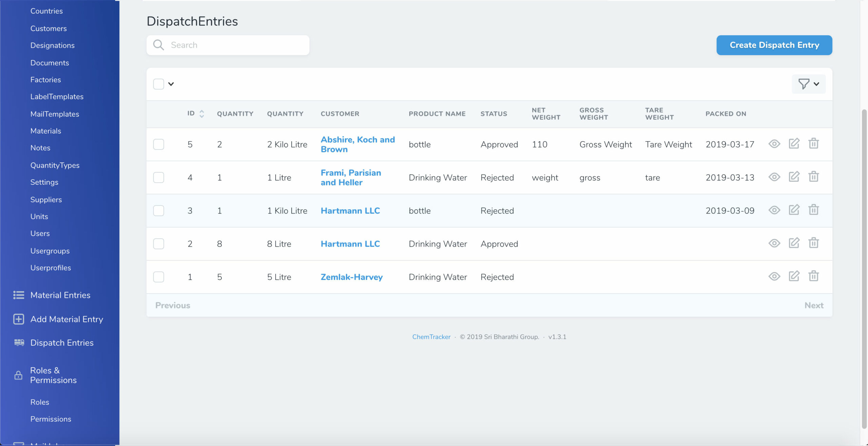Screen dimensions: 868x446
Task: Check the select-all checkbox
Action: coord(158,84)
